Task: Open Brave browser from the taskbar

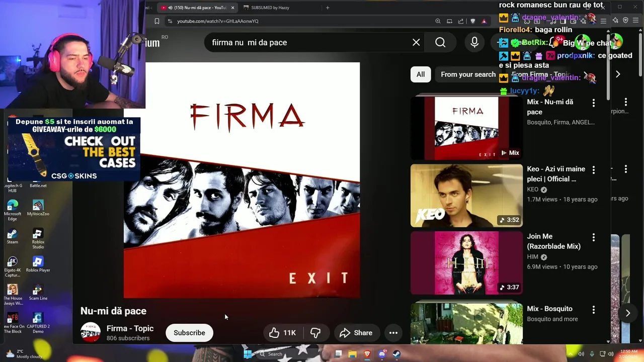Action: [367, 354]
